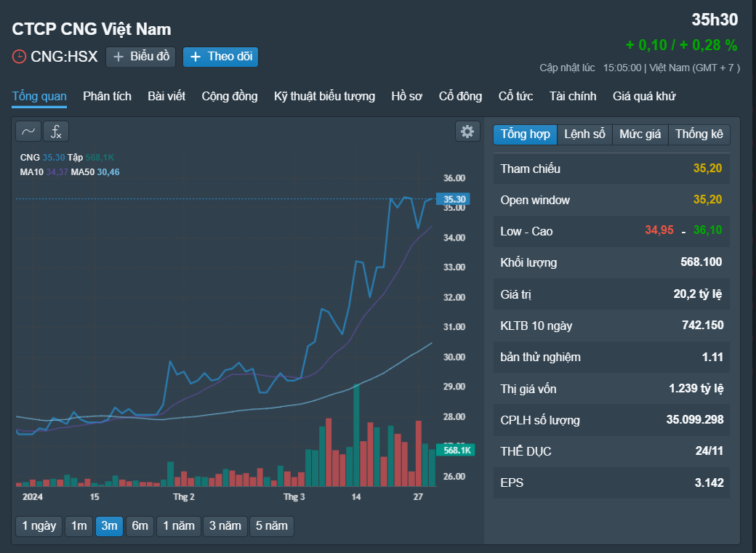
Task: Open the Cổ tức tab
Action: pyautogui.click(x=515, y=97)
